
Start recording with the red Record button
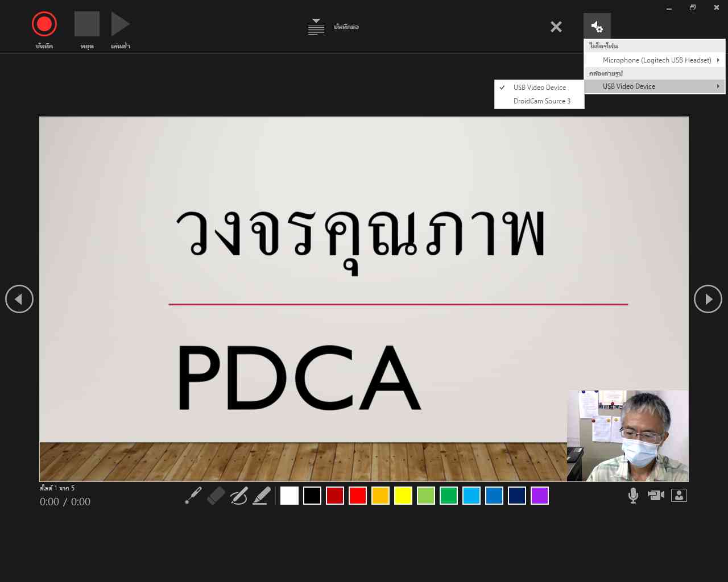pyautogui.click(x=44, y=24)
